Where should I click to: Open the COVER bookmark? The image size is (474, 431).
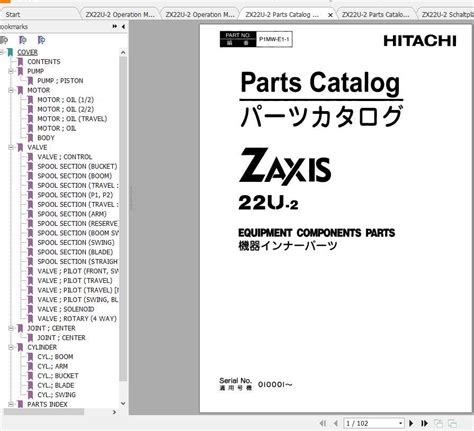[27, 52]
